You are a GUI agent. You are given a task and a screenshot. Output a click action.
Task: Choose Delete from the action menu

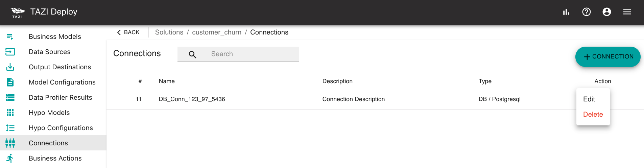(593, 114)
